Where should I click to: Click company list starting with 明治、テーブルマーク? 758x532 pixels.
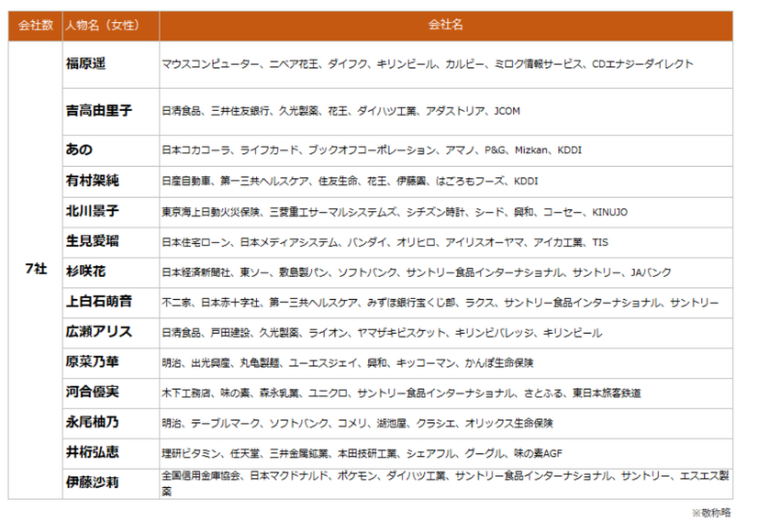click(x=357, y=423)
